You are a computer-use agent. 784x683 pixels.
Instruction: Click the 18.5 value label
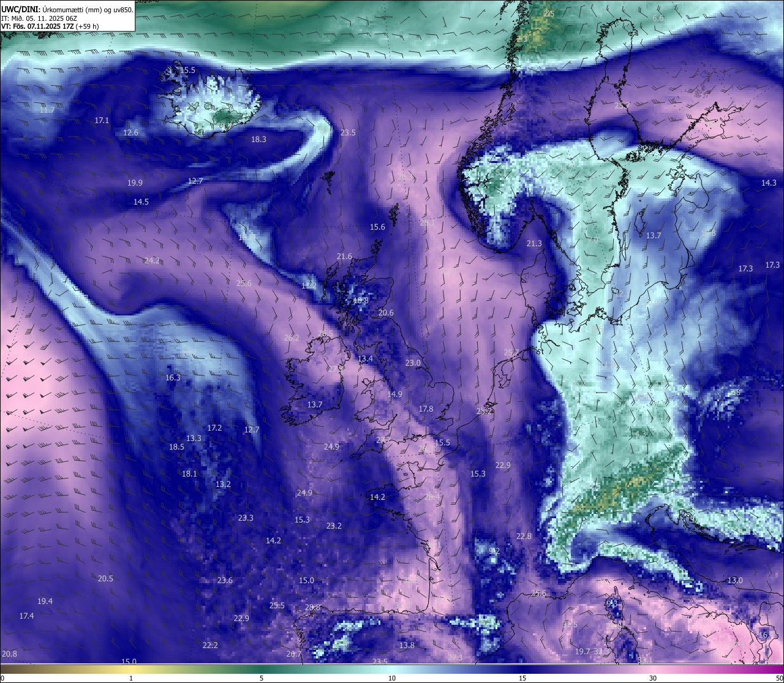click(176, 447)
